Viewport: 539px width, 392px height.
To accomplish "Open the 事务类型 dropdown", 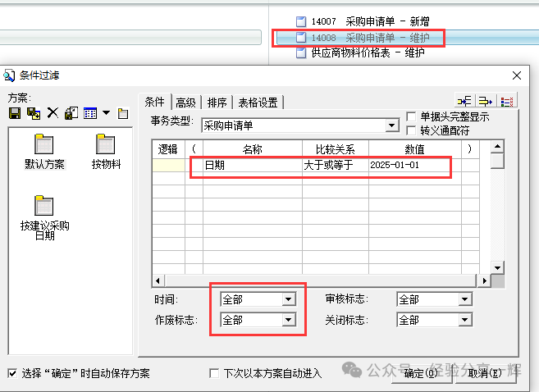I will 392,125.
